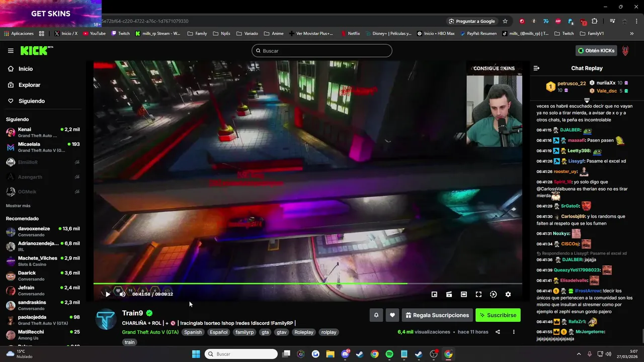Select the Roleplay tag
The width and height of the screenshot is (644, 362).
click(304, 332)
